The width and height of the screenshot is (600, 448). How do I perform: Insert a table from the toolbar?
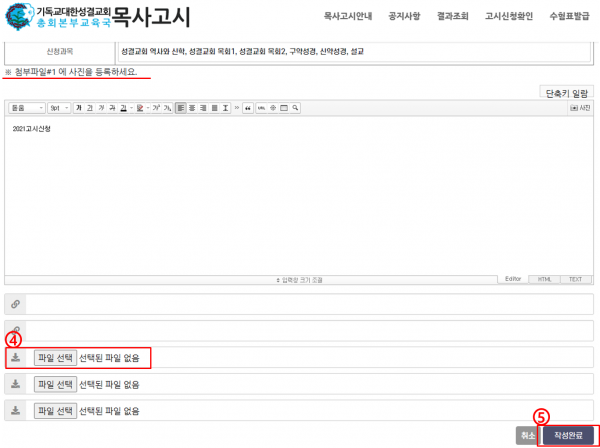tap(284, 108)
